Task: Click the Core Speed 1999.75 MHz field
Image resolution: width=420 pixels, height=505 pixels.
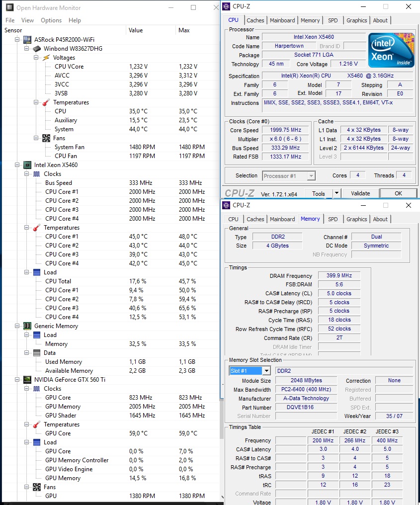Action: click(x=285, y=130)
